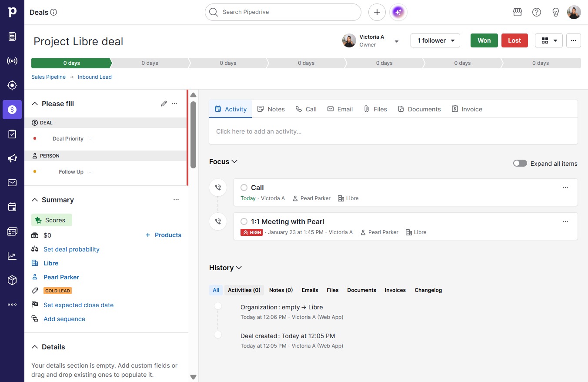Viewport: 588px width, 382px height.
Task: Open the Marketplace store icon
Action: (518, 12)
